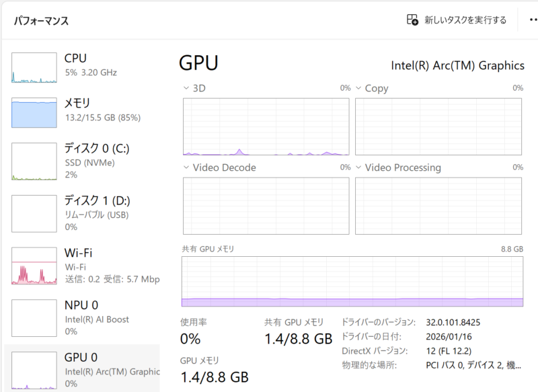Select the CPU mini graph thumbnail
Screen dimensions: 538x392
(x=34, y=67)
